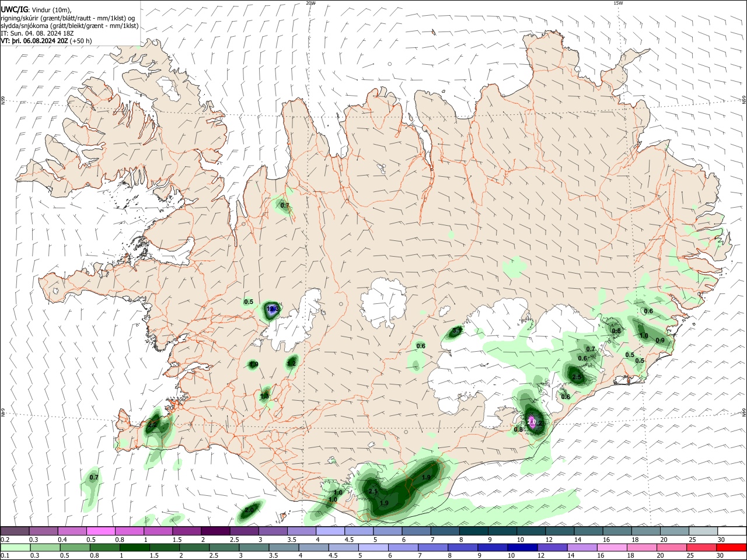This screenshot has width=747, height=560.
Task: Click the magenta snow cell on the map
Action: click(x=532, y=422)
